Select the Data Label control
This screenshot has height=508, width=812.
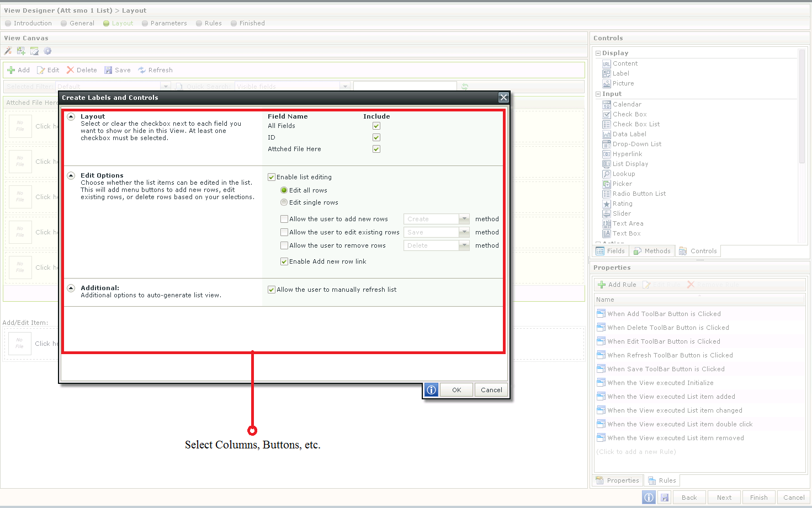pos(624,134)
